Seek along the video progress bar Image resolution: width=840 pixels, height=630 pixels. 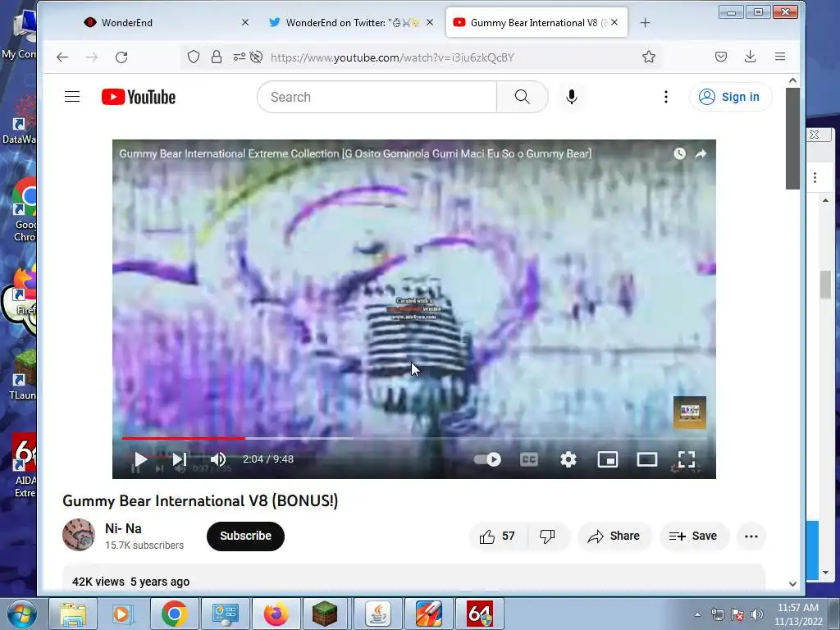pos(413,438)
